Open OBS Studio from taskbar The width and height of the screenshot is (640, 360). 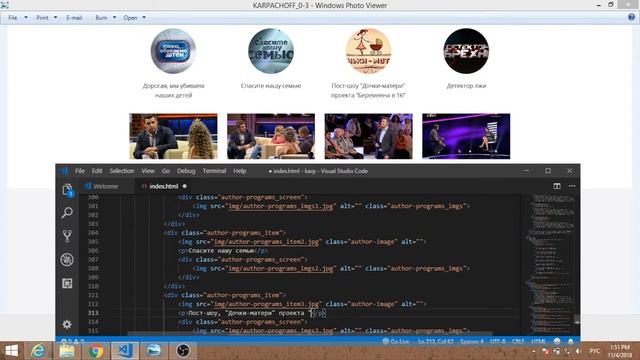[183, 351]
